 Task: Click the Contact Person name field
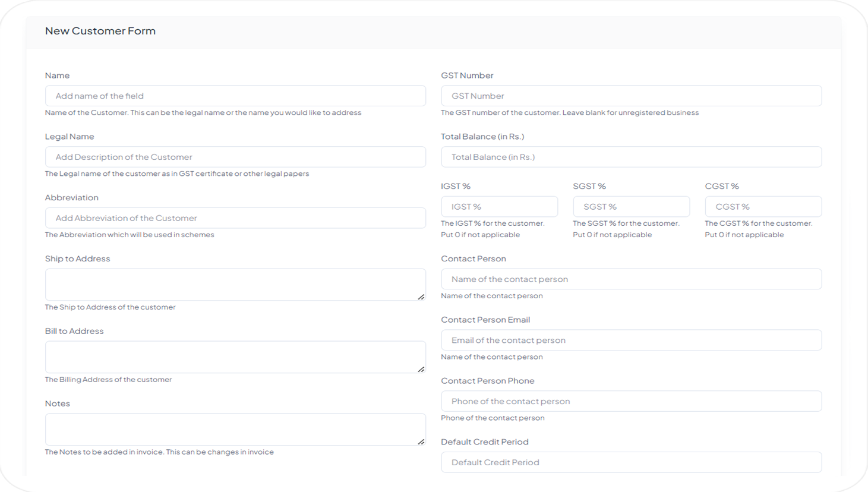tap(631, 279)
